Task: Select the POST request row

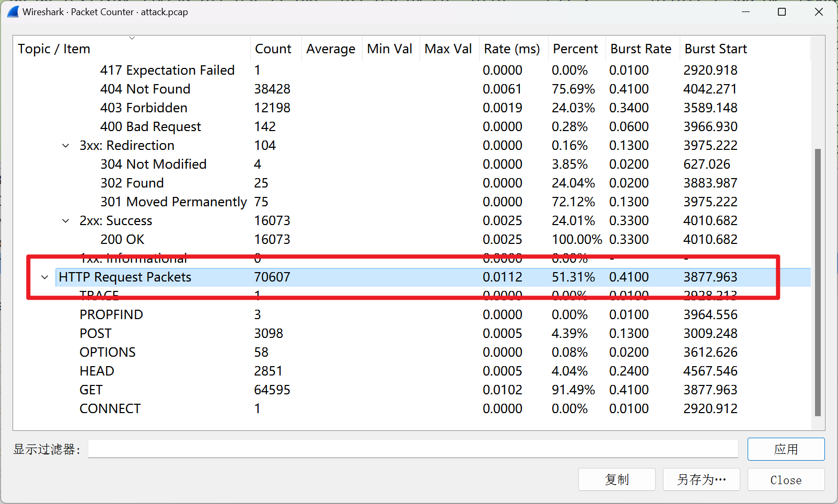Action: 412,334
